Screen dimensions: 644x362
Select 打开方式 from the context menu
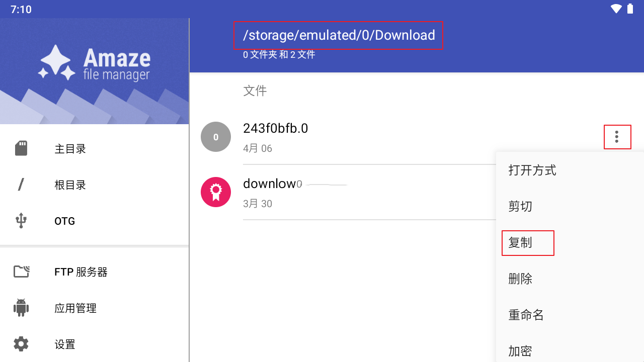point(532,170)
